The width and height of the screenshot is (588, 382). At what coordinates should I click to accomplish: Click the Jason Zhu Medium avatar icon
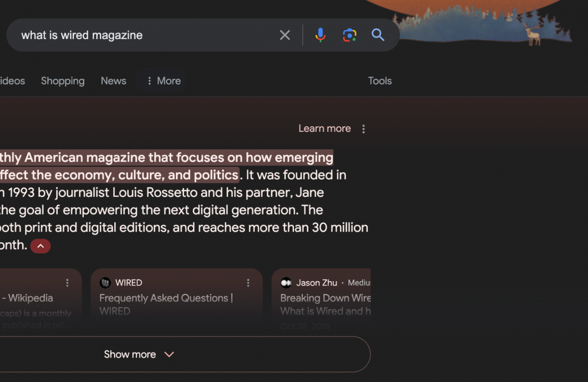[286, 283]
